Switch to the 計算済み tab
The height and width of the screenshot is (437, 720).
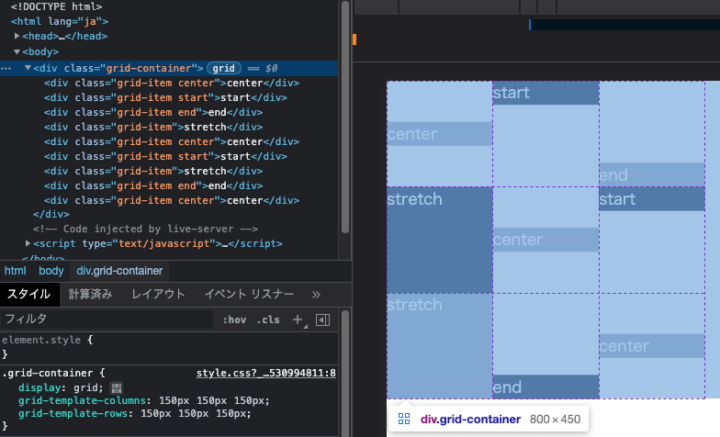[90, 294]
